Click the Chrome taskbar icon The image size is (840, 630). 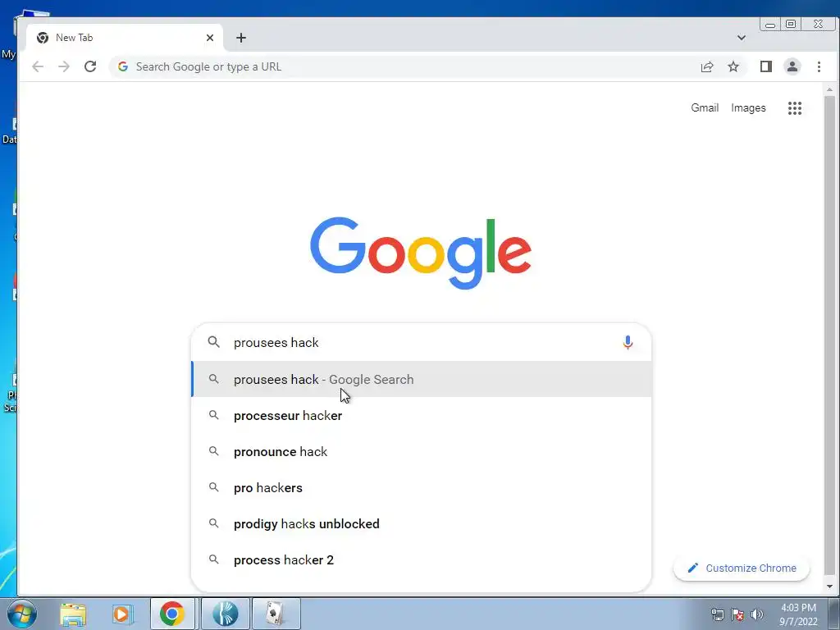172,614
